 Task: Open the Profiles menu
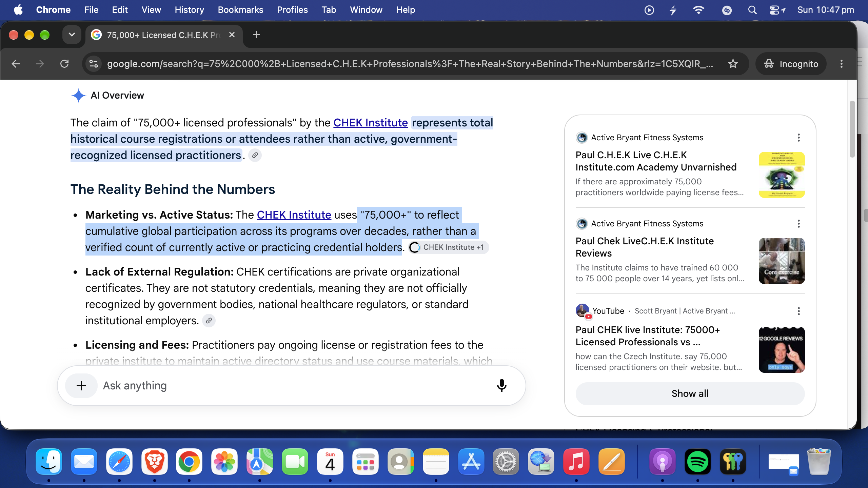(292, 10)
